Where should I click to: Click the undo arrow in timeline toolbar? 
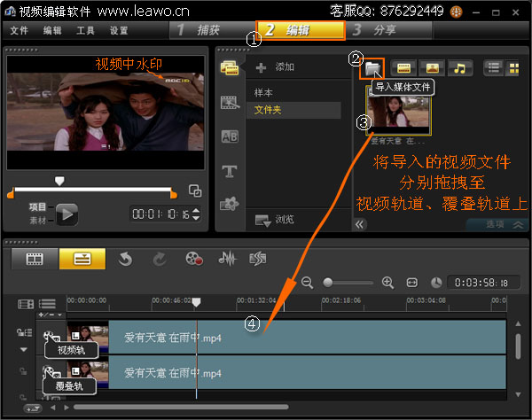point(125,259)
